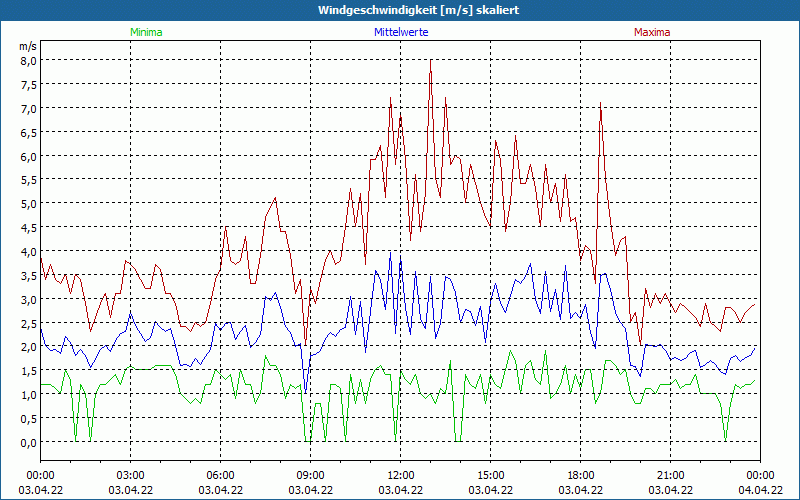The height and width of the screenshot is (500, 800).
Task: Click the 04.04.22 date label
Action: pos(760,490)
